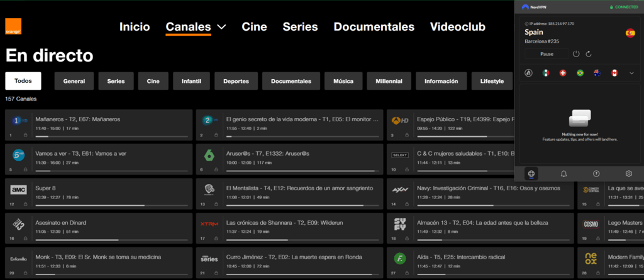The image size is (644, 280).
Task: Click the lock icon on channel 1
Action: click(25, 135)
